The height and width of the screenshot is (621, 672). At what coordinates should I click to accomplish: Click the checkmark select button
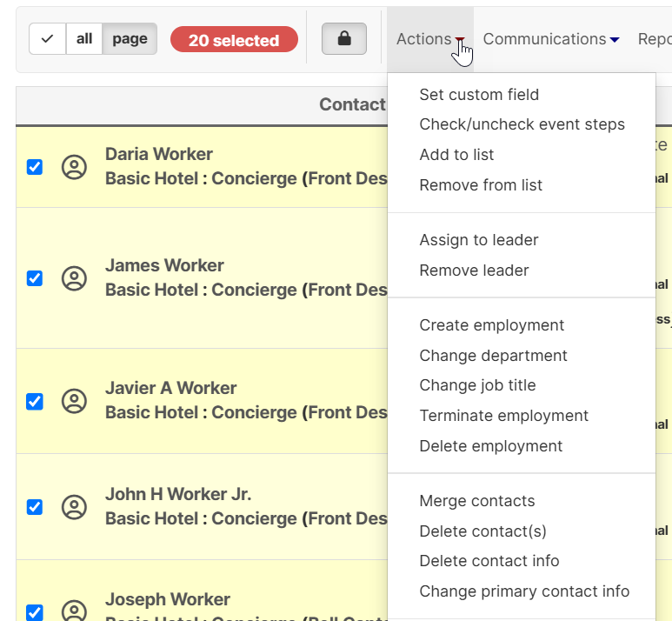(48, 38)
